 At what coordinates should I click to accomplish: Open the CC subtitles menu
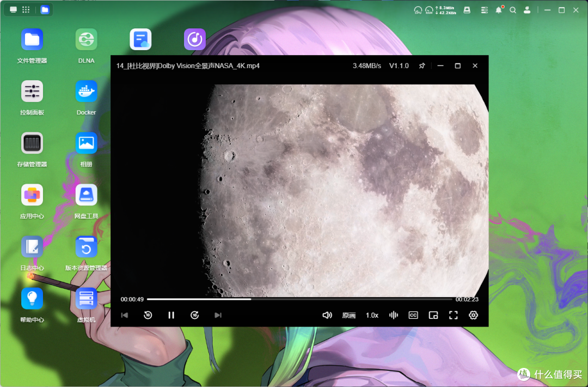(x=413, y=315)
